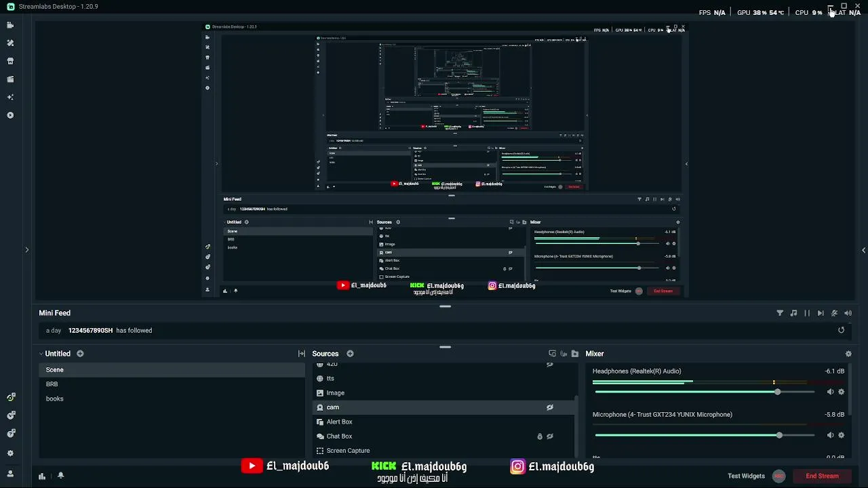This screenshot has height=488, width=868.
Task: Open the Mini Feed music note icon
Action: [x=793, y=313]
